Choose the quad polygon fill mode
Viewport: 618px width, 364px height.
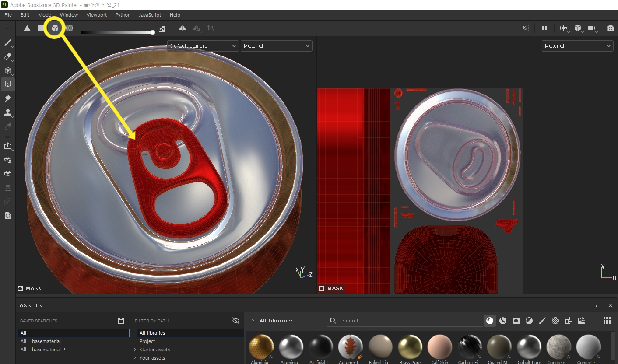pos(41,28)
